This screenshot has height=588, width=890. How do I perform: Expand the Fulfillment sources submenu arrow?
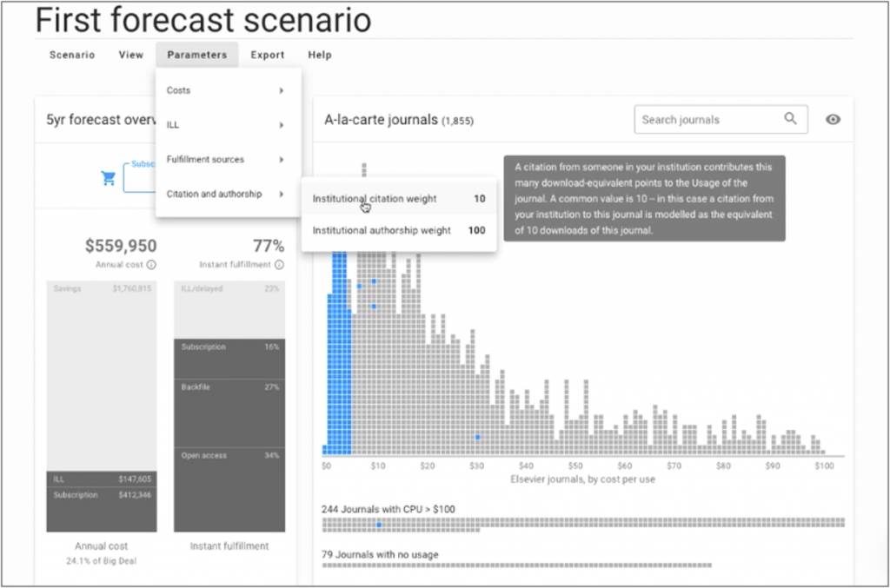click(x=282, y=160)
